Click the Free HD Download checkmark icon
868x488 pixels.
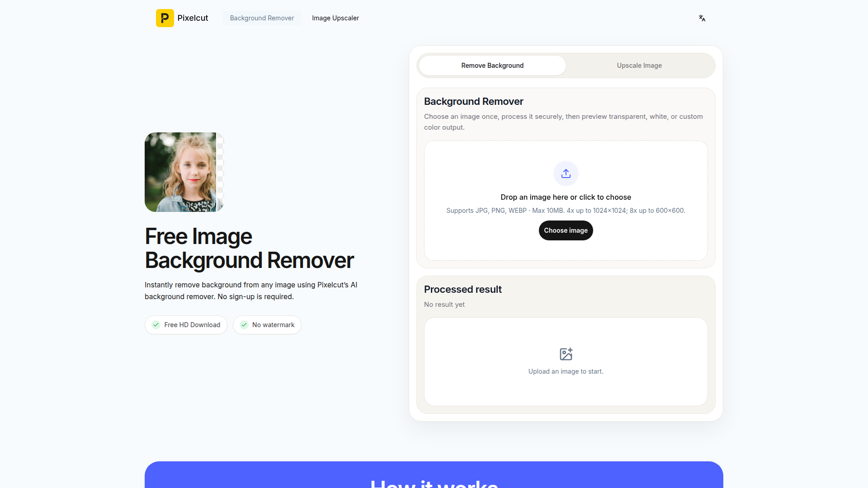pos(156,325)
